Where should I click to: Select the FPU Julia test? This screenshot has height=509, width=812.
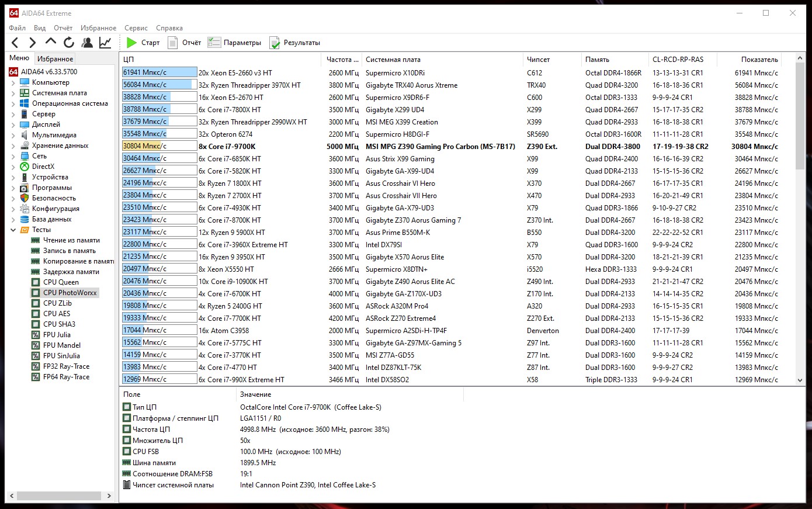(x=57, y=335)
